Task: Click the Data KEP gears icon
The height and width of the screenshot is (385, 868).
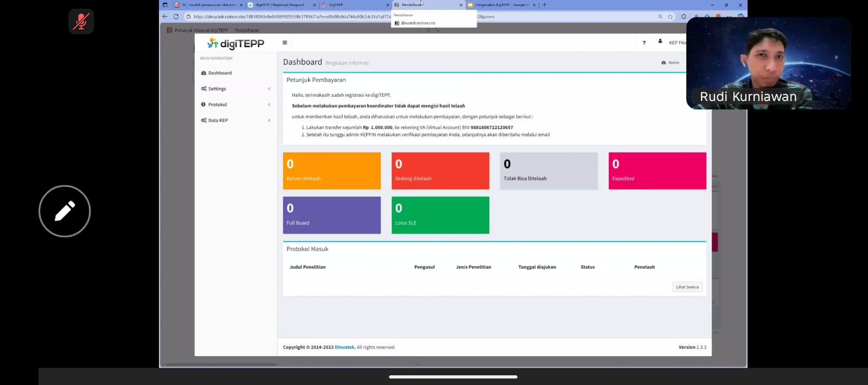Action: coord(203,120)
